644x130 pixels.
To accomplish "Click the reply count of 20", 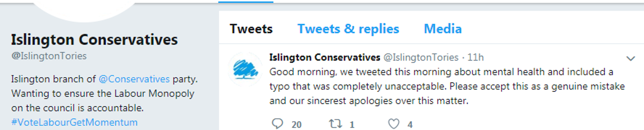I will pos(296,124).
